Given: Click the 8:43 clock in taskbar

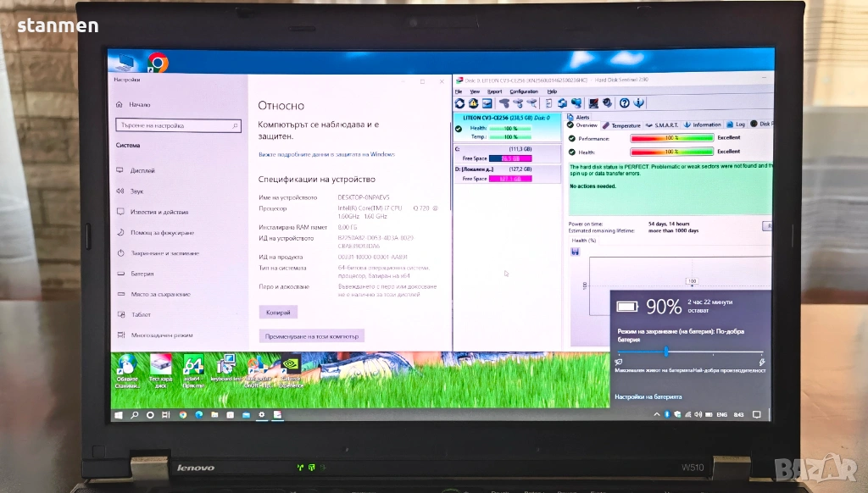Looking at the screenshot, I should (x=738, y=414).
